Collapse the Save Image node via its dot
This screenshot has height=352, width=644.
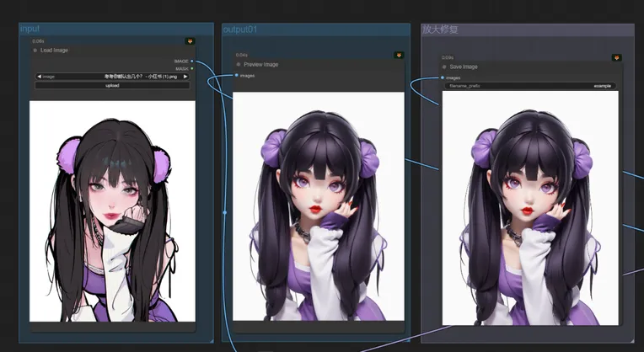click(x=444, y=67)
